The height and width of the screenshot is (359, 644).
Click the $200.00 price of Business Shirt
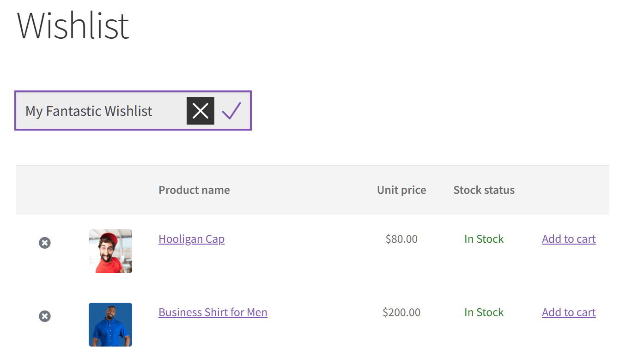click(x=401, y=312)
